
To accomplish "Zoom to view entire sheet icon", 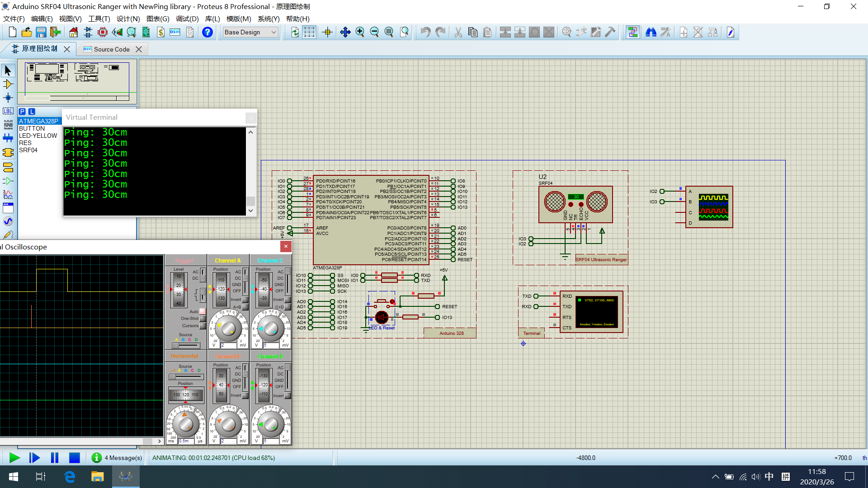I will point(389,32).
